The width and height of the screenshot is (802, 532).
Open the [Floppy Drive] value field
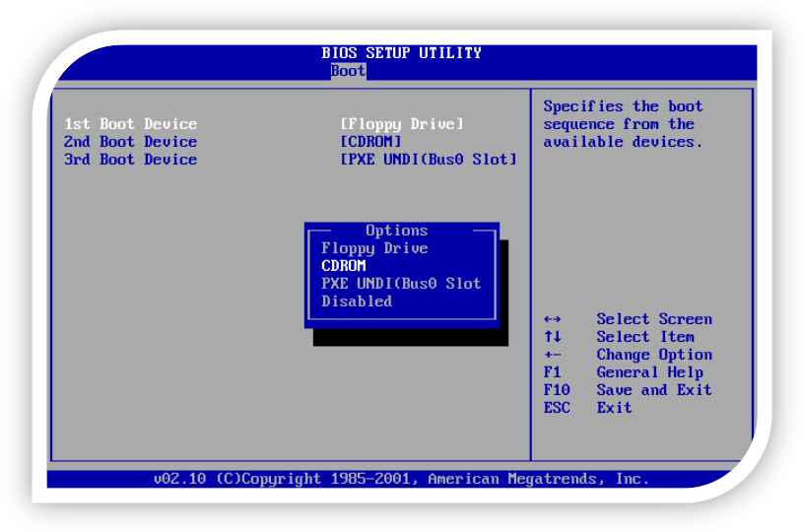coord(402,124)
